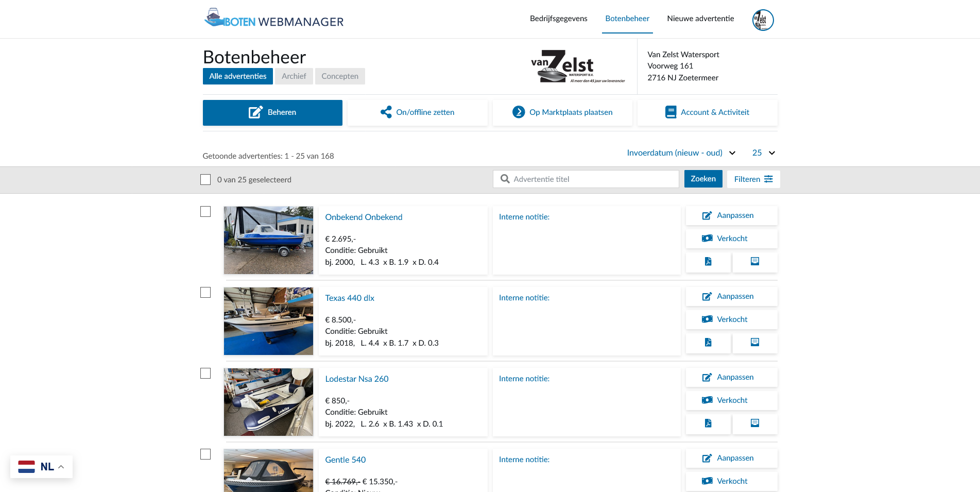This screenshot has width=980, height=492.
Task: Click the PDF icon for Onbekend Onbekend
Action: pyautogui.click(x=708, y=262)
